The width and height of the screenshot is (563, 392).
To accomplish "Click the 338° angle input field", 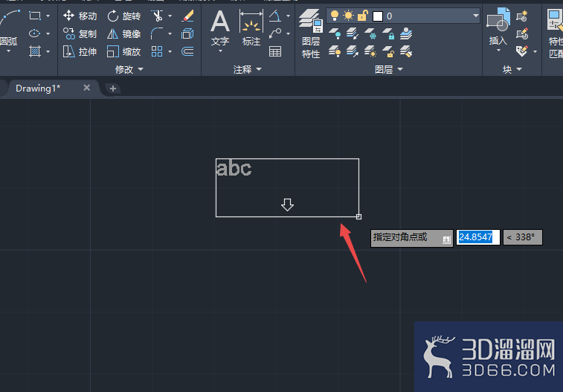I will tap(523, 237).
